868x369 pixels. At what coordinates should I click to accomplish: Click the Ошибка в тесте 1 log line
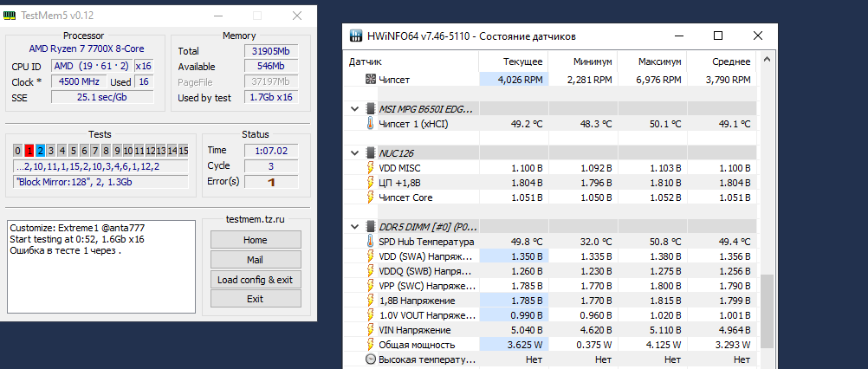[65, 250]
